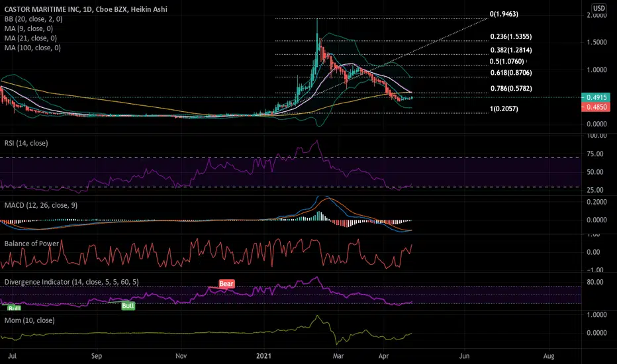Click the red 0.4850 price tag
This screenshot has width=617, height=364.
click(596, 107)
